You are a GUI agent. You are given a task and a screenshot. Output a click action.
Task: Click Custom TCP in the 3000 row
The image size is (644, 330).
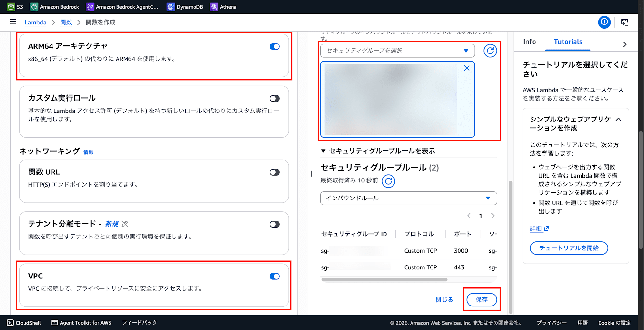[x=421, y=251]
